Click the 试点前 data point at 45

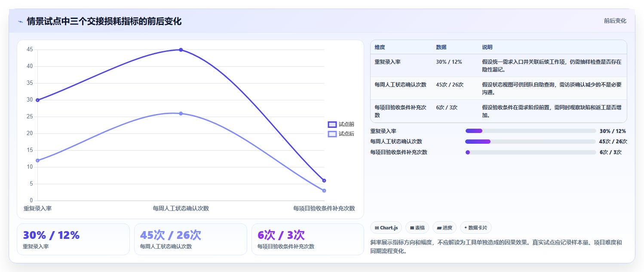coord(181,50)
